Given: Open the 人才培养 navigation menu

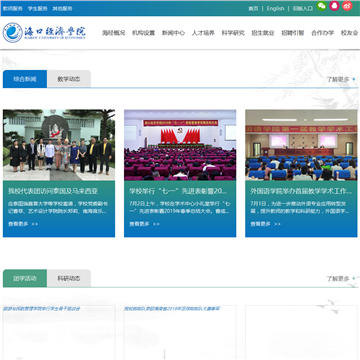Looking at the screenshot, I should point(203,33).
